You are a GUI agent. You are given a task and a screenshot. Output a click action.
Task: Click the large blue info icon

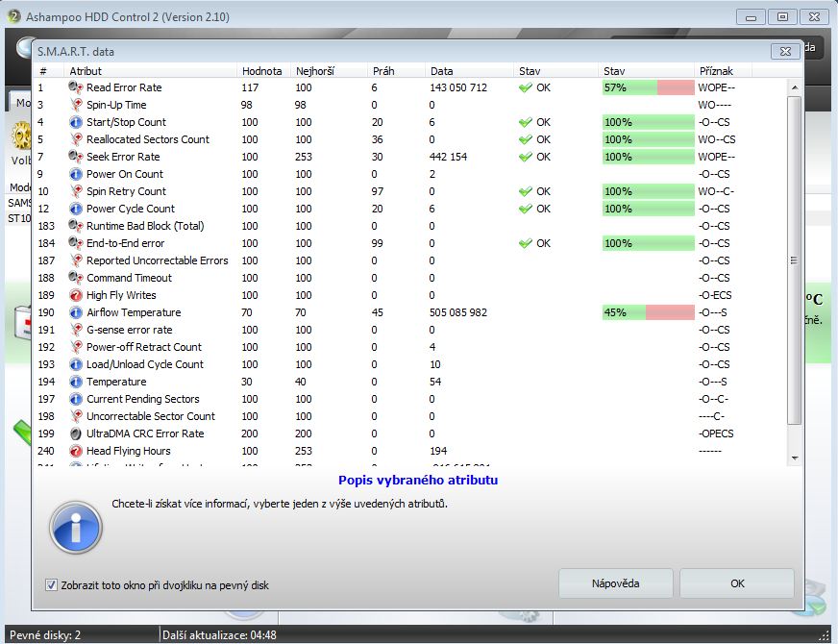tap(76, 528)
